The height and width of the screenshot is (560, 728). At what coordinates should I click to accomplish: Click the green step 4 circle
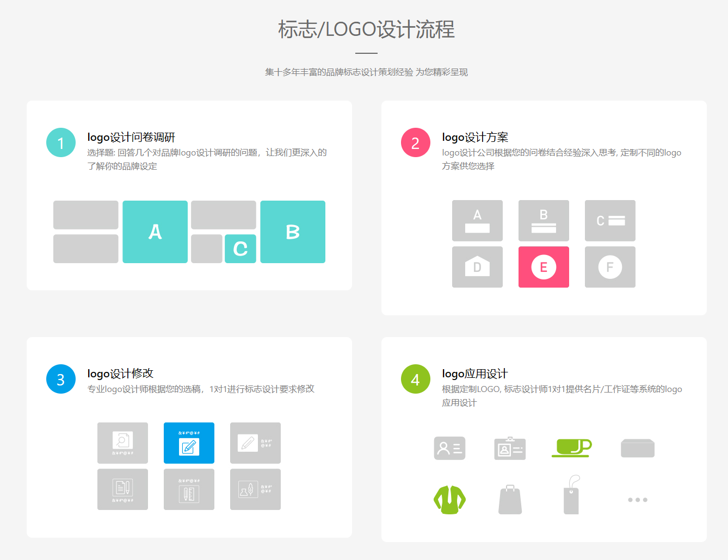(416, 379)
